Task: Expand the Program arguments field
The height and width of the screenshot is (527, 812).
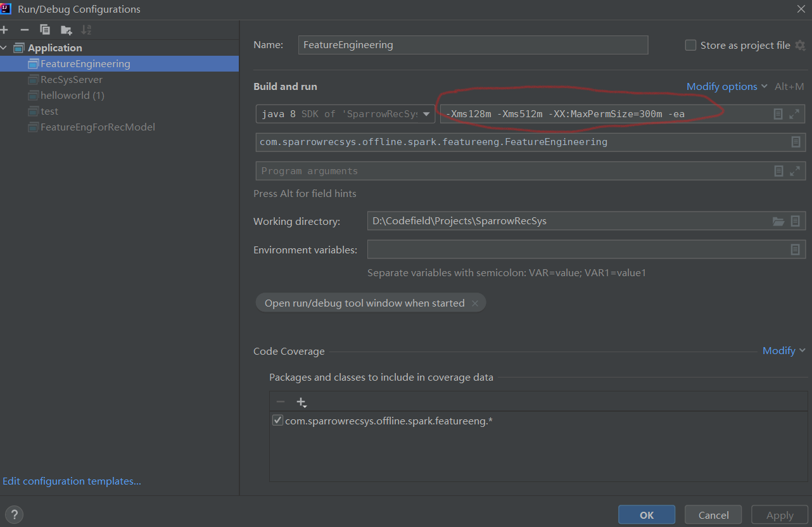Action: click(x=794, y=171)
